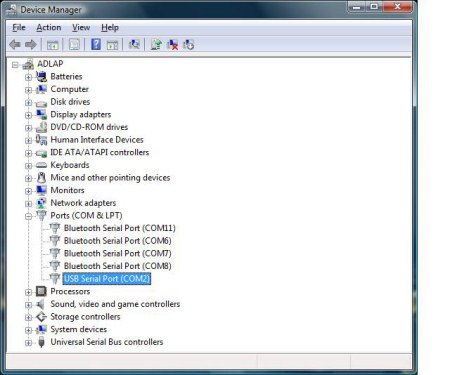
Task: Open the File menu
Action: [x=19, y=28]
